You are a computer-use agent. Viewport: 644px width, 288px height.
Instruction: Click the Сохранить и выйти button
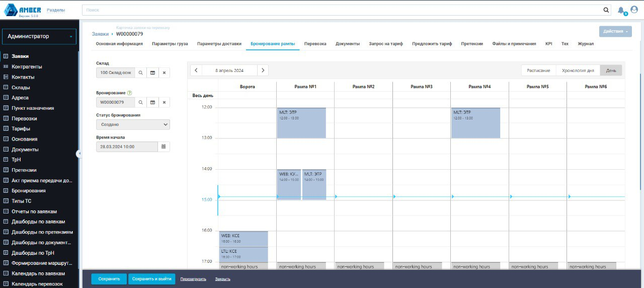(151, 278)
